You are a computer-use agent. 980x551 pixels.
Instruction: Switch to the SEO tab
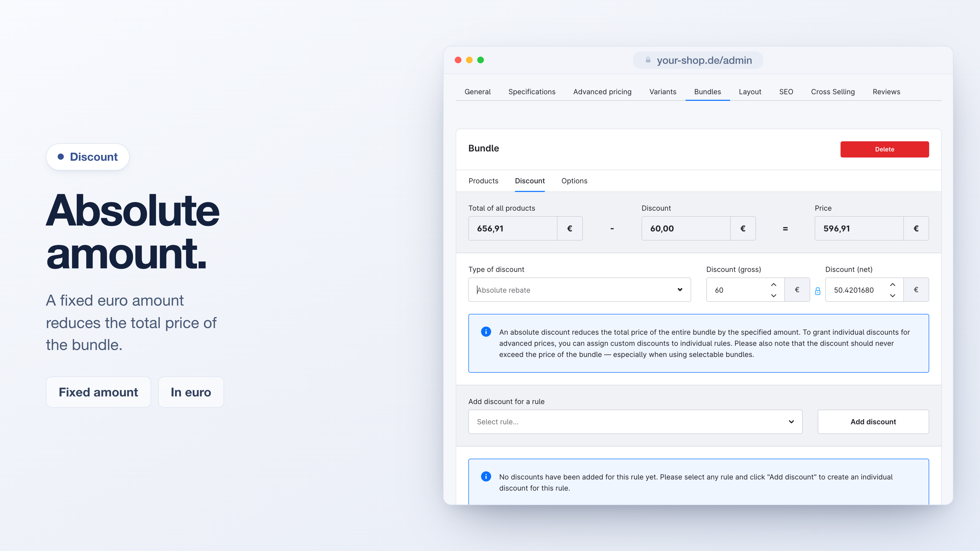point(786,92)
